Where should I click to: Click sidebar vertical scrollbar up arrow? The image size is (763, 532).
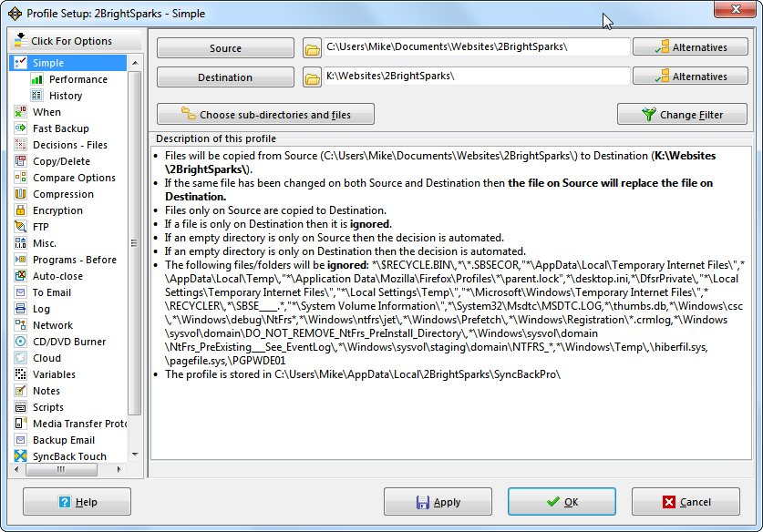coord(135,63)
